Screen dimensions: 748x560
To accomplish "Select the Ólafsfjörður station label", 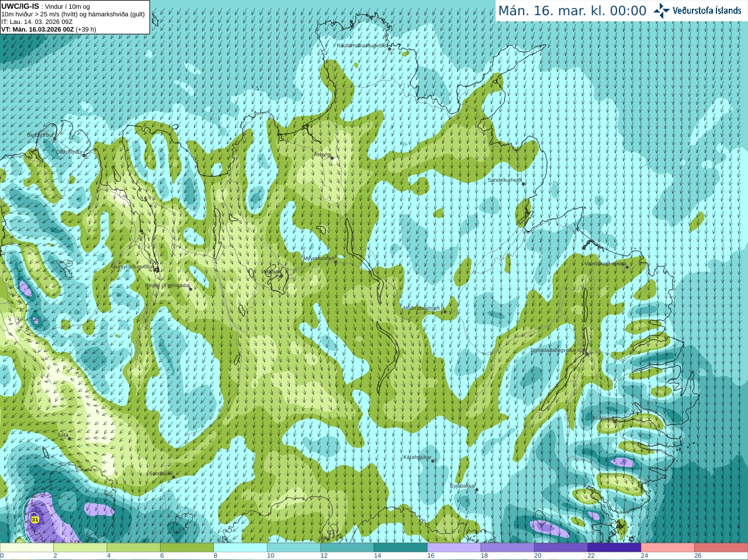I will pos(69,151).
